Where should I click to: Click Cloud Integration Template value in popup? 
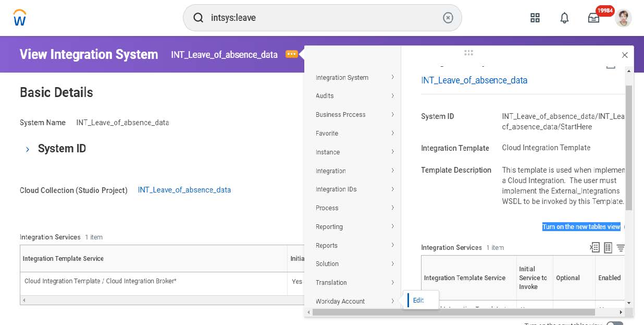click(x=546, y=148)
